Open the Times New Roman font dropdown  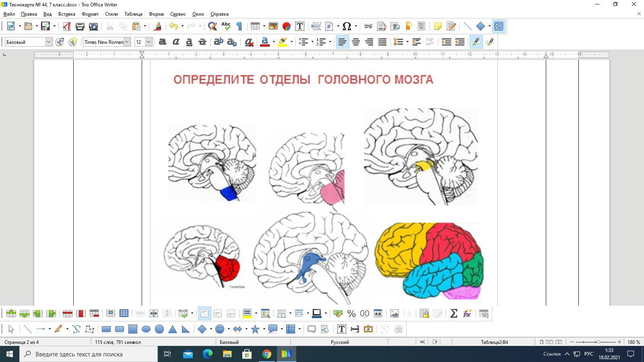[x=127, y=42]
